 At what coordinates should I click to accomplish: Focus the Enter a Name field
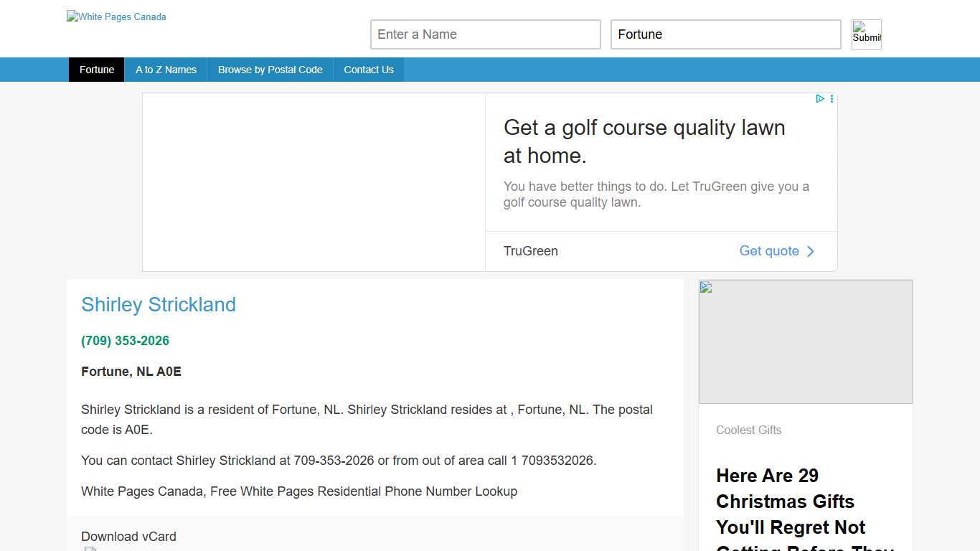click(x=485, y=34)
